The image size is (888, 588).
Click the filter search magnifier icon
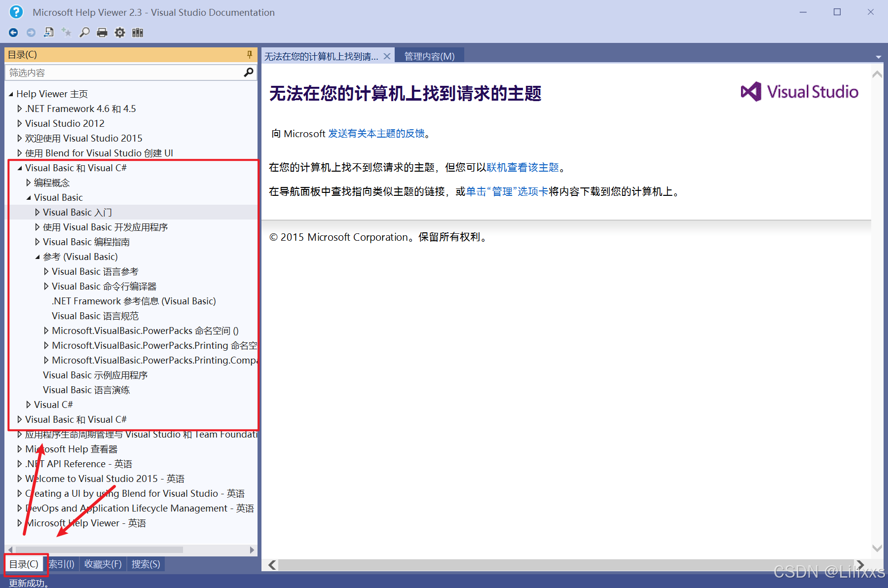coord(249,73)
